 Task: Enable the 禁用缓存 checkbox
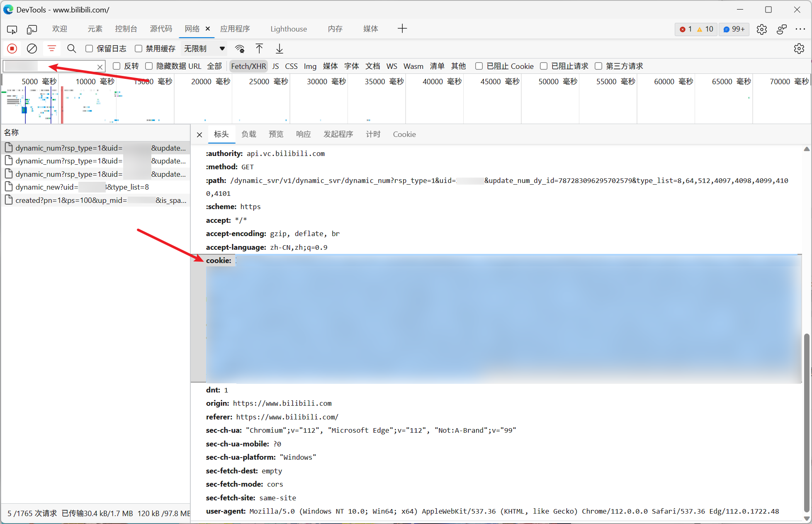(139, 49)
